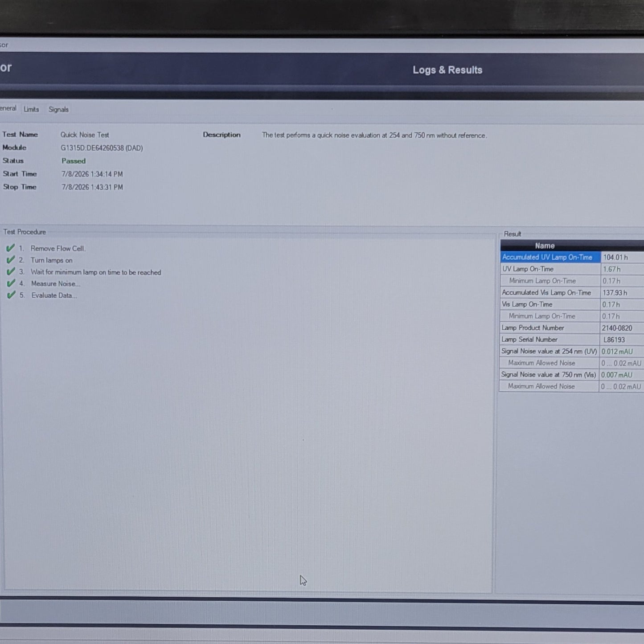Click the Passed status text

click(x=74, y=161)
